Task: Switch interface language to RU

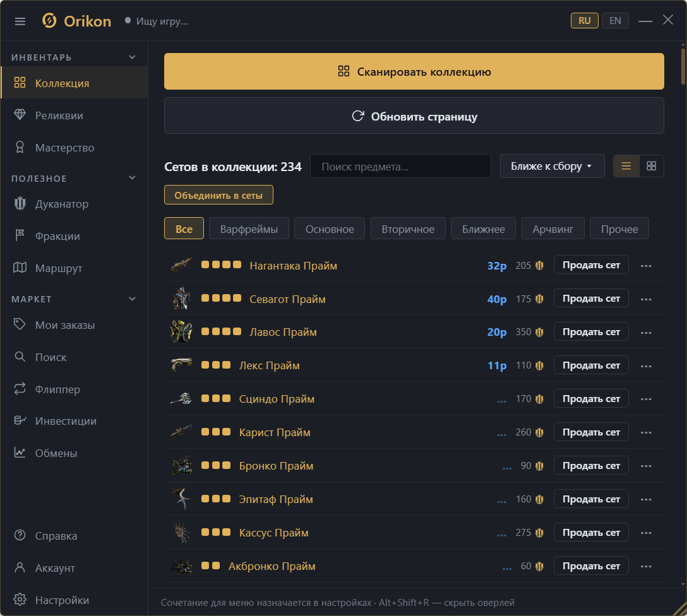Action: point(585,21)
